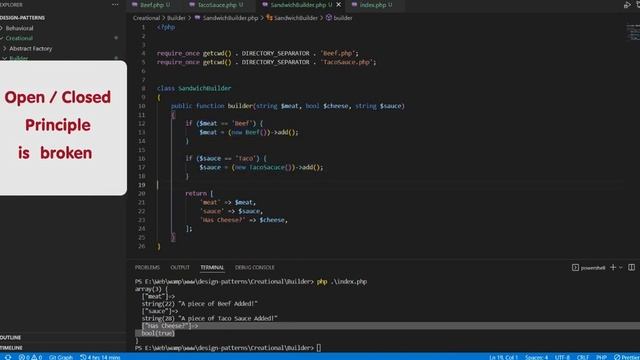Screen dimensions: 640x360
Task: Click 'Has Cheese?' array key in code
Action: tap(222, 220)
